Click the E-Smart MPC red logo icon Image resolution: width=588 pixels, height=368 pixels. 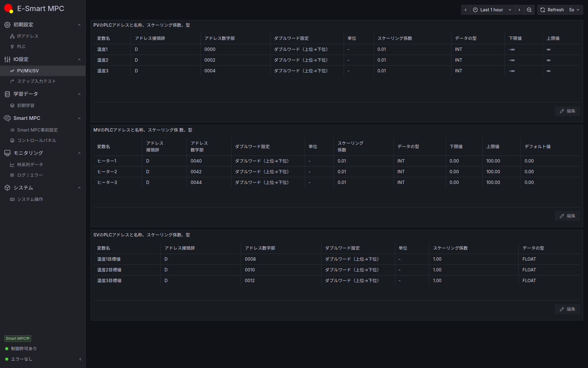[x=9, y=9]
